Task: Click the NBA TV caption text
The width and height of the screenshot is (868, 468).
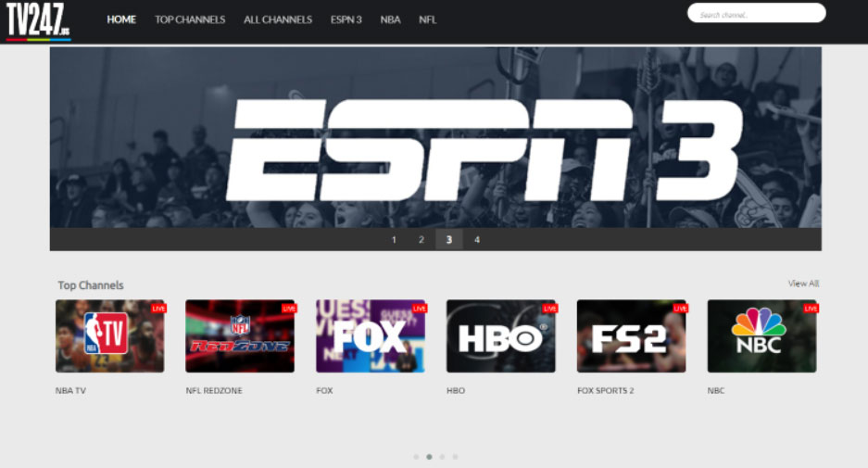Action: point(70,390)
